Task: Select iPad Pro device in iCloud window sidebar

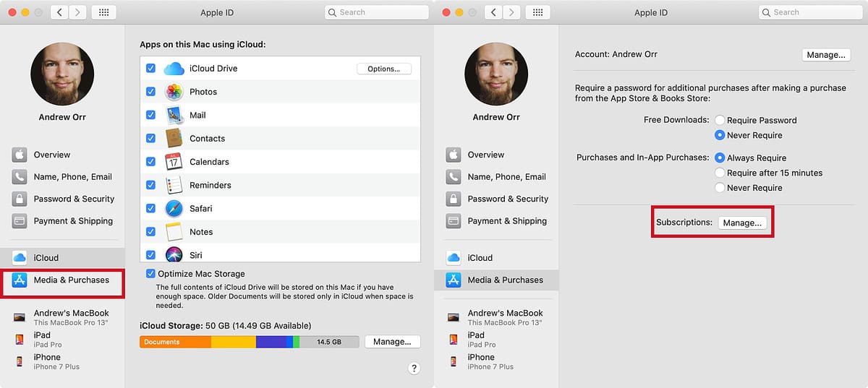Action: (42, 339)
